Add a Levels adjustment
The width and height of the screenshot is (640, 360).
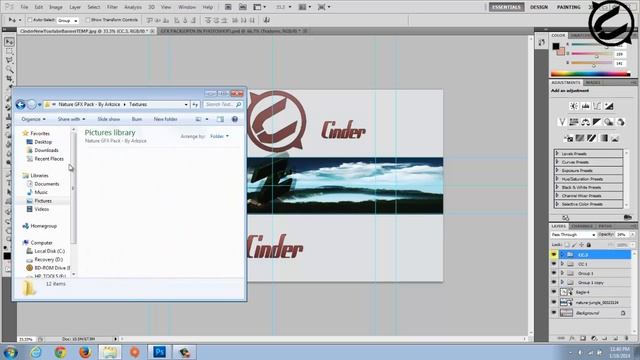pyautogui.click(x=585, y=106)
